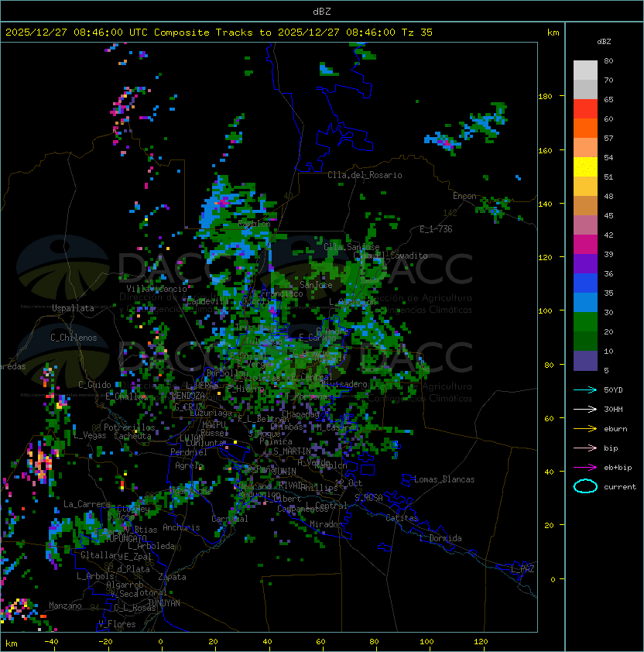Click the 'Uspallata' map label
The height and width of the screenshot is (652, 644).
(73, 308)
